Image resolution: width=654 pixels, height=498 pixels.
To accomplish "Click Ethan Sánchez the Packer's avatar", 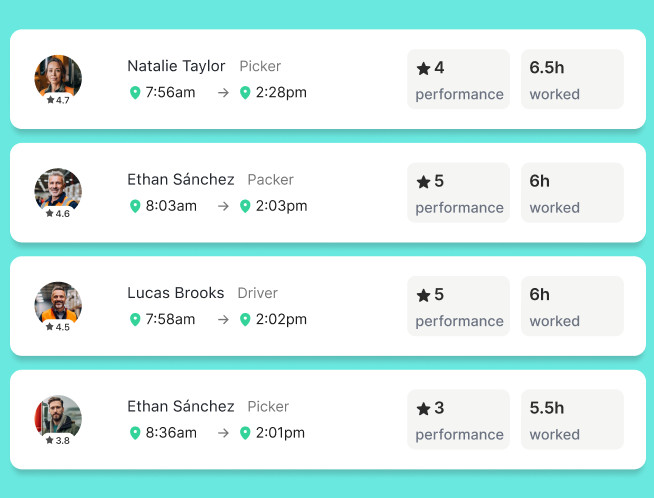I will pos(58,189).
